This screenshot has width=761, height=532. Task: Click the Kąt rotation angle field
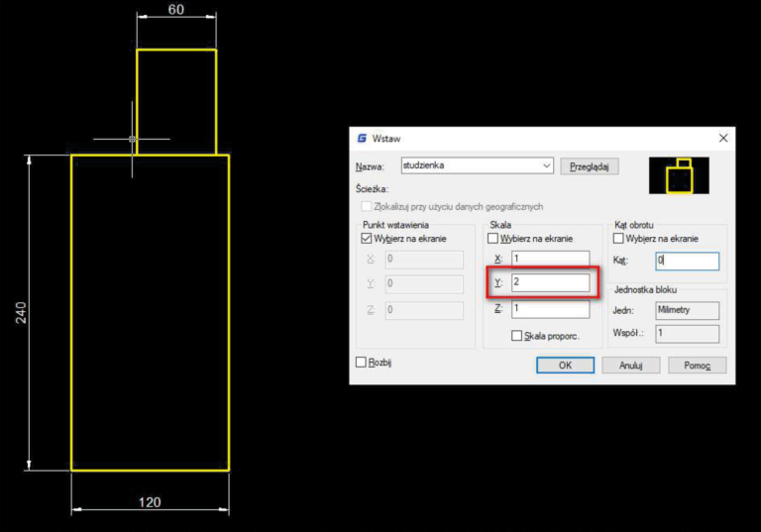tap(686, 262)
